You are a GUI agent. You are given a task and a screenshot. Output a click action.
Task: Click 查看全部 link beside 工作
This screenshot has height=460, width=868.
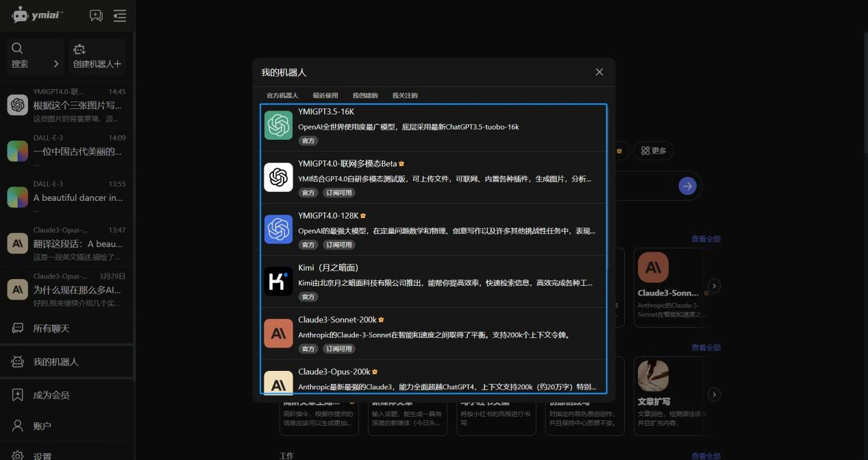click(706, 456)
